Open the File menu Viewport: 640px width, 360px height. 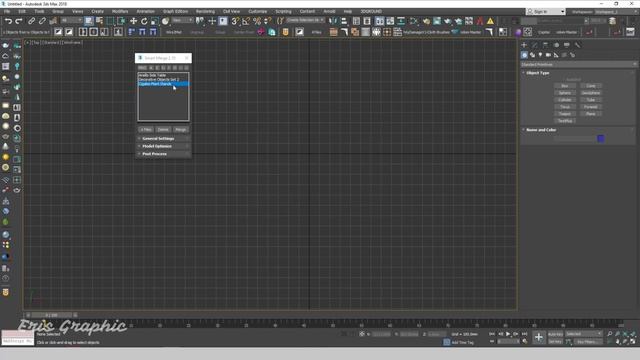tap(7, 11)
